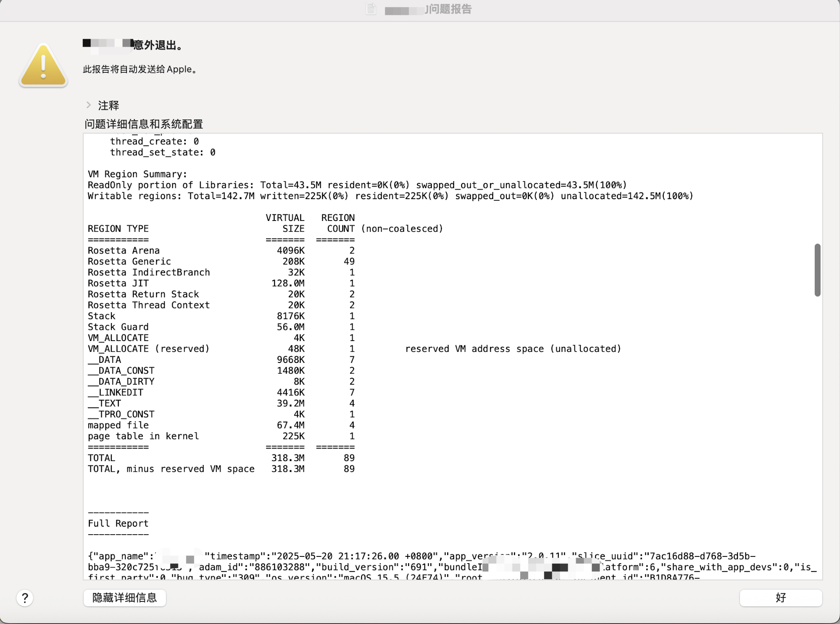Screen dimensions: 840x624
Task: Click the text 'VM Region Summary:'
Action: pos(137,174)
